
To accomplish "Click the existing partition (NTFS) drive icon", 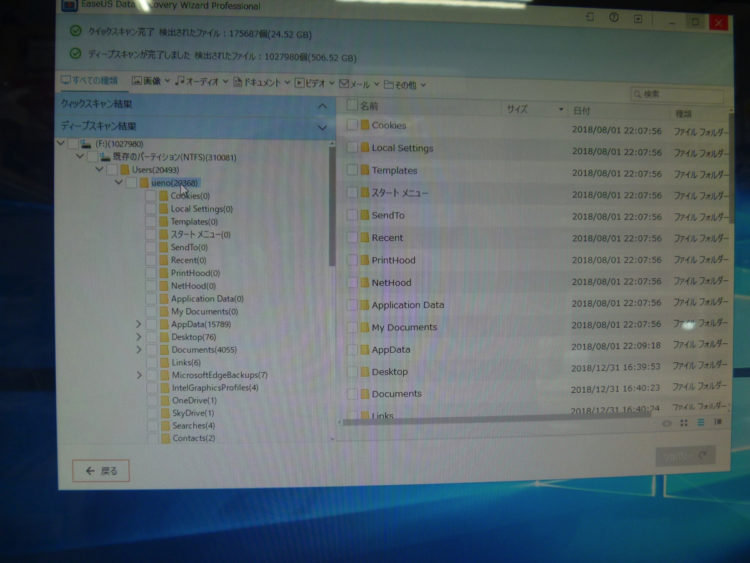I will [x=105, y=156].
